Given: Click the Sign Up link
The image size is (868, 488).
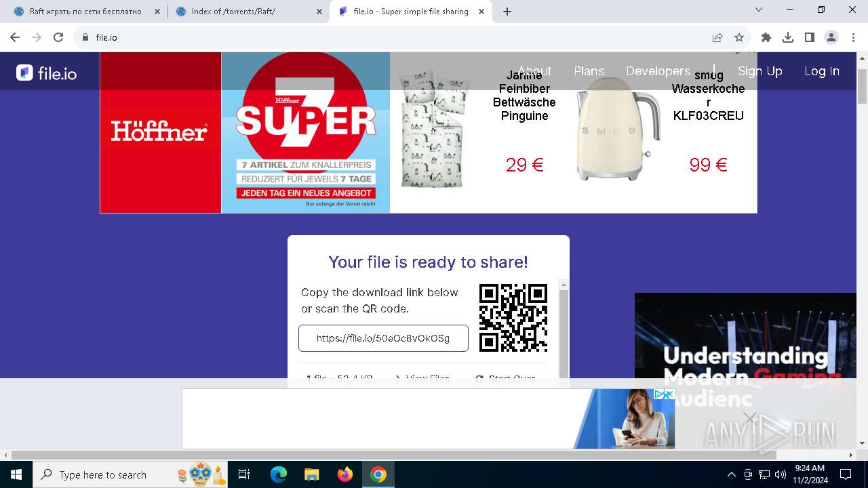Looking at the screenshot, I should coord(759,71).
